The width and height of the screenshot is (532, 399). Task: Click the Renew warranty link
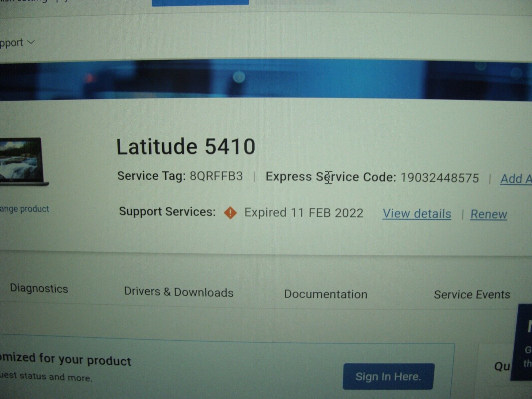pyautogui.click(x=488, y=214)
